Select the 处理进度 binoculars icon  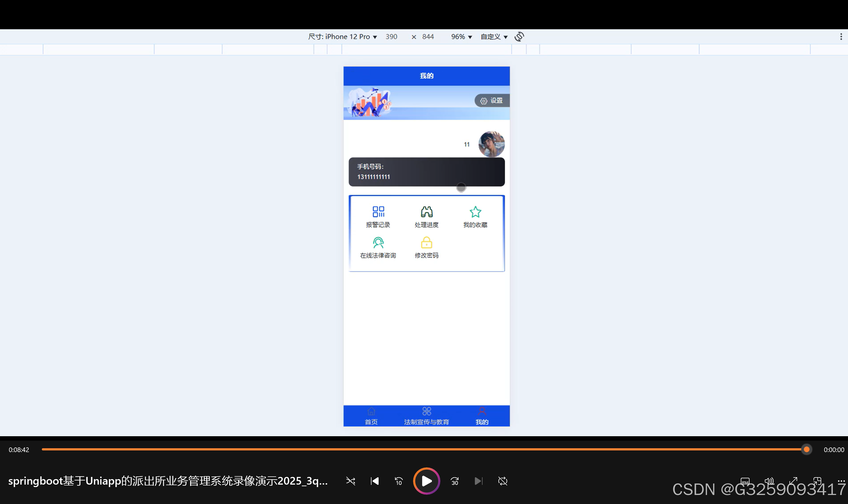tap(426, 212)
